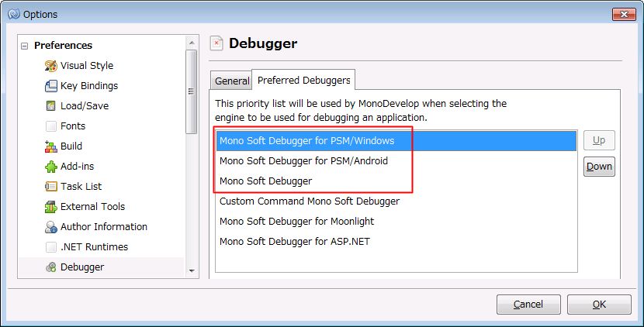Select the Preferred Debuggers tab

click(x=303, y=80)
